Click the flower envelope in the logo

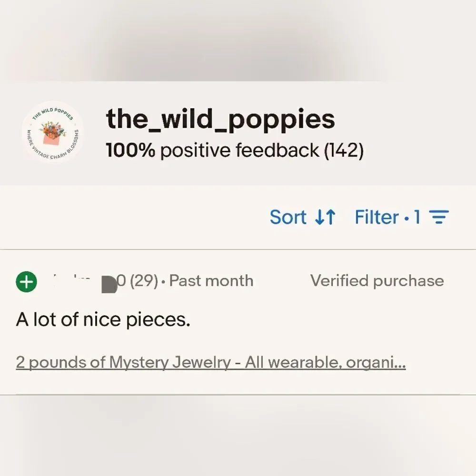(x=53, y=134)
